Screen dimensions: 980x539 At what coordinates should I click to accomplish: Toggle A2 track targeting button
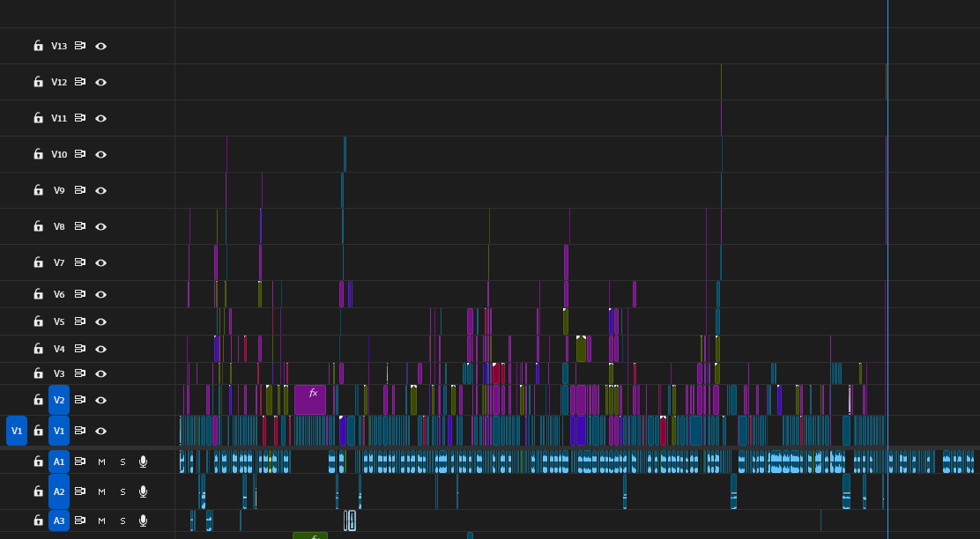click(59, 491)
